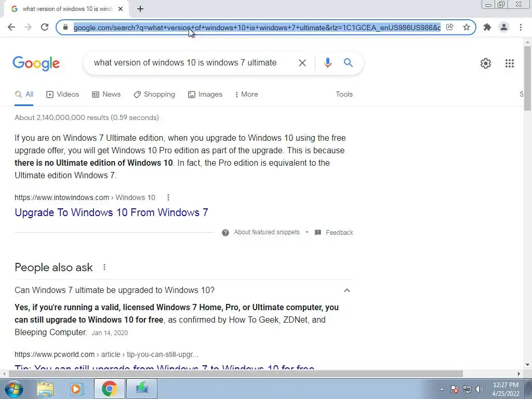Open About featured snippets link
The width and height of the screenshot is (532, 399).
[x=267, y=232]
